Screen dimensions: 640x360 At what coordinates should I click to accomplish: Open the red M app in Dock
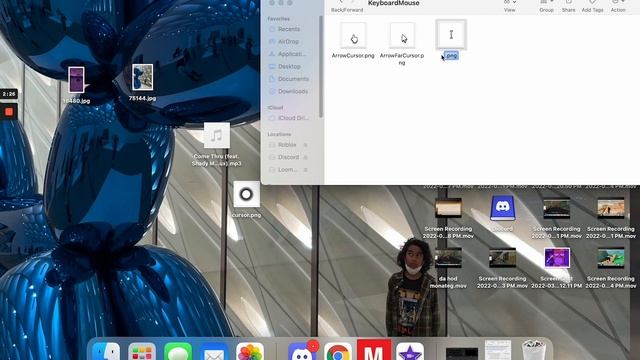(x=374, y=350)
